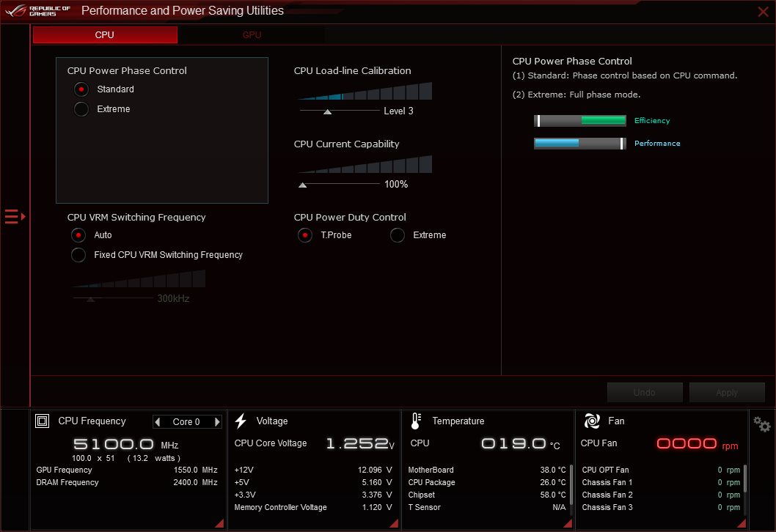Click the Fan spinner icon
The width and height of the screenshot is (776, 532).
[592, 421]
